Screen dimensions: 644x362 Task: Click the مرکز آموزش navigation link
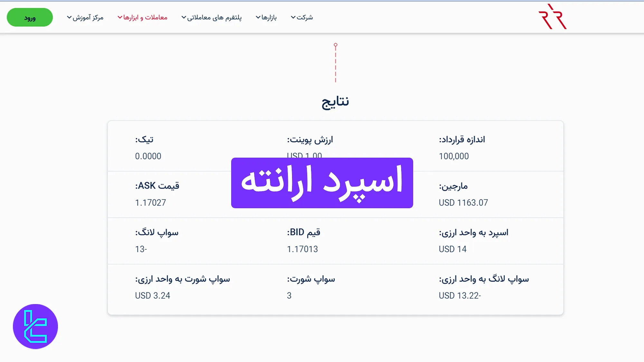point(85,18)
